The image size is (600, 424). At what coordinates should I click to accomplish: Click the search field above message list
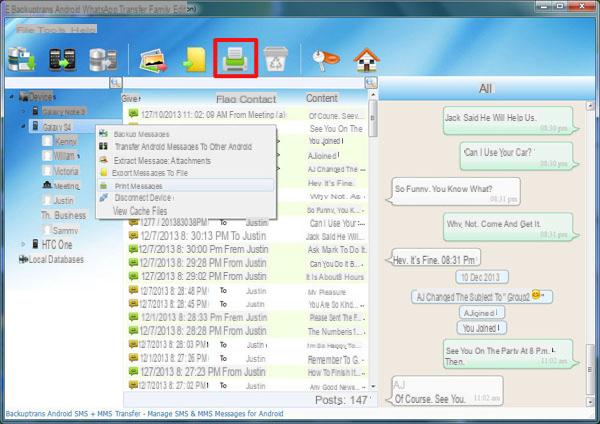pyautogui.click(x=244, y=83)
